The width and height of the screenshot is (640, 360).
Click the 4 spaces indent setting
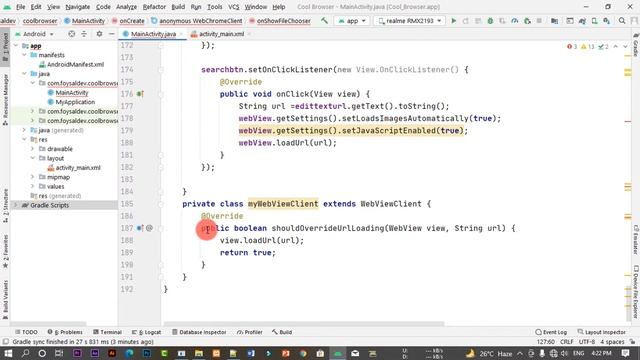coord(612,342)
